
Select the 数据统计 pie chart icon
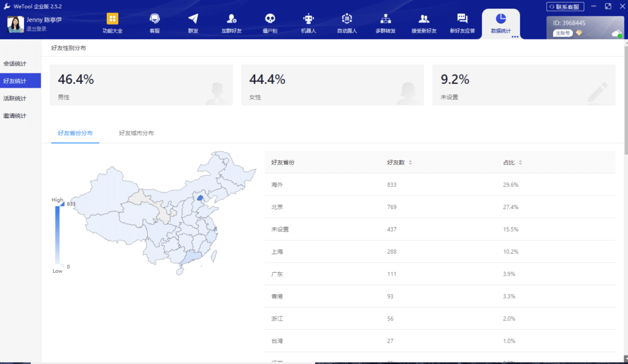point(500,18)
